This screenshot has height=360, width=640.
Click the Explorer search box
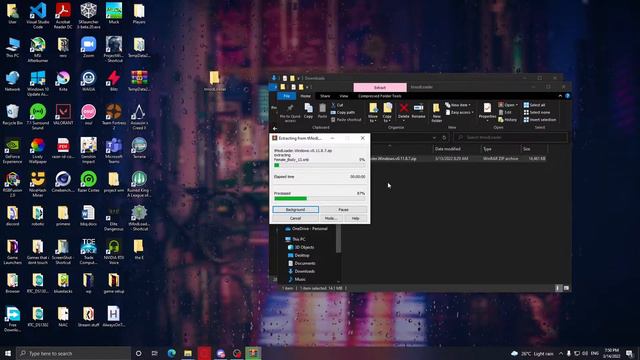click(510, 138)
